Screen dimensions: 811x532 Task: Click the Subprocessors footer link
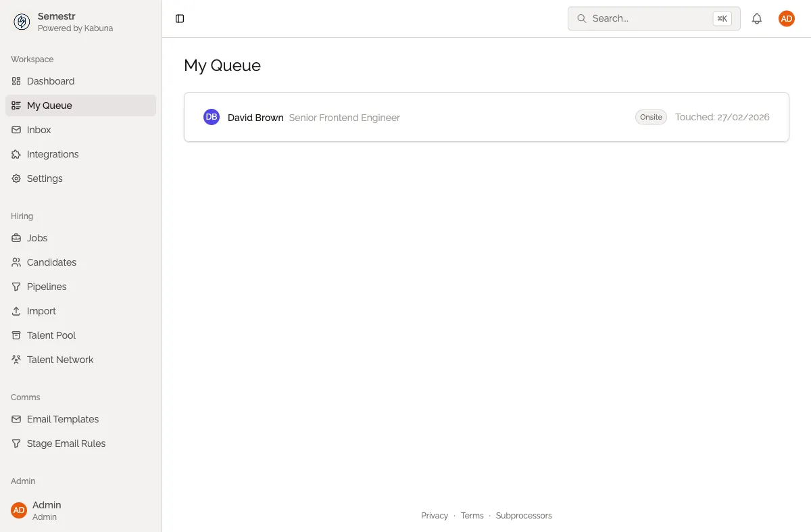(x=524, y=515)
